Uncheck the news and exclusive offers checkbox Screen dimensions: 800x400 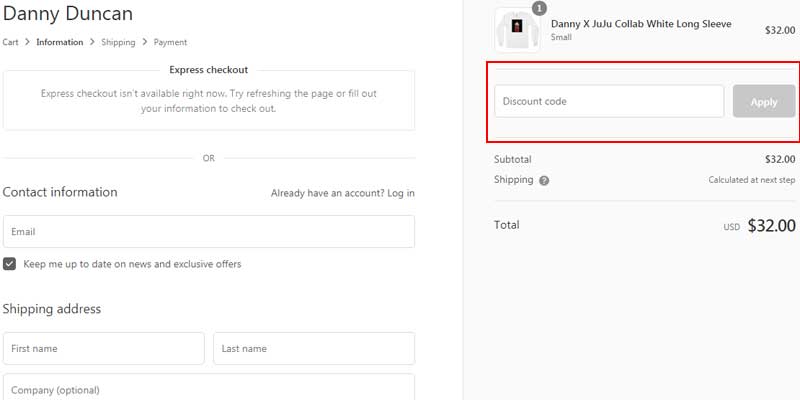tap(10, 264)
